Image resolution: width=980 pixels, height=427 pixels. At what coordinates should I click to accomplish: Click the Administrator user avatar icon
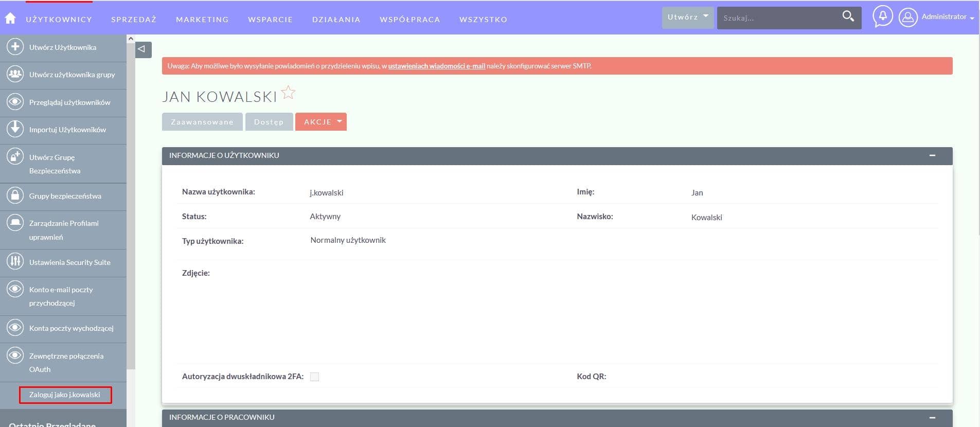[x=908, y=17]
